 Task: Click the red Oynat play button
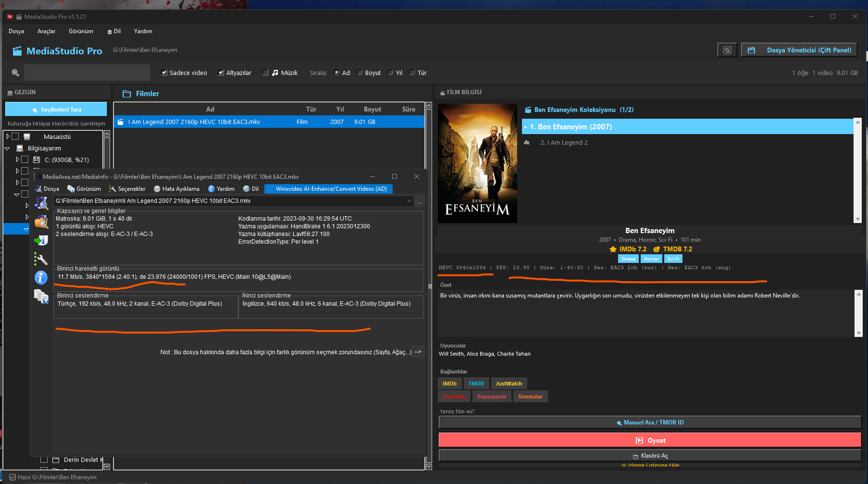[650, 440]
